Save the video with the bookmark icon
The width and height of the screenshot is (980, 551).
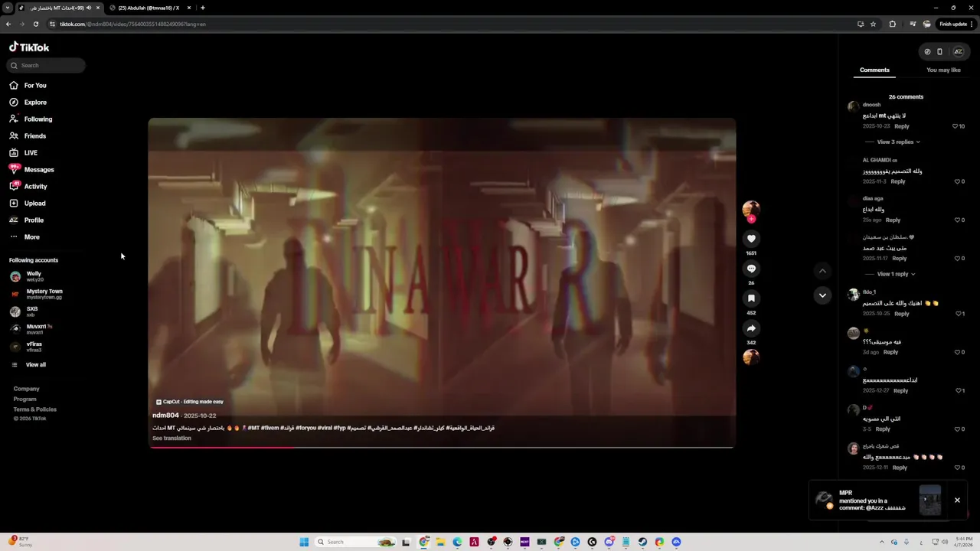coord(751,298)
